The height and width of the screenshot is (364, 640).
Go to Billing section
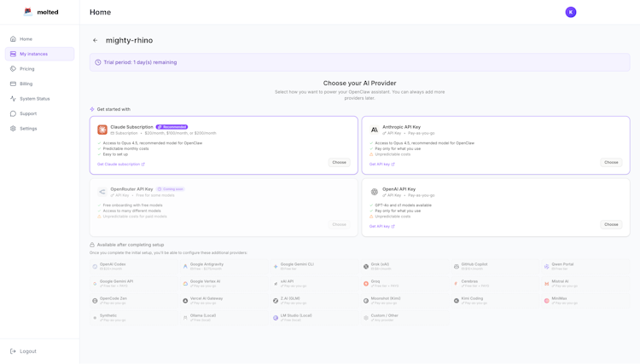click(x=39, y=84)
